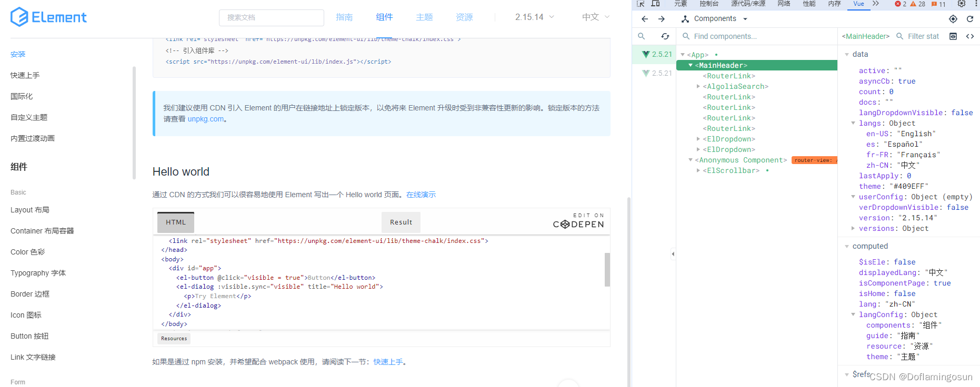
Task: Expand the ElScrollbar tree node
Action: coord(698,170)
